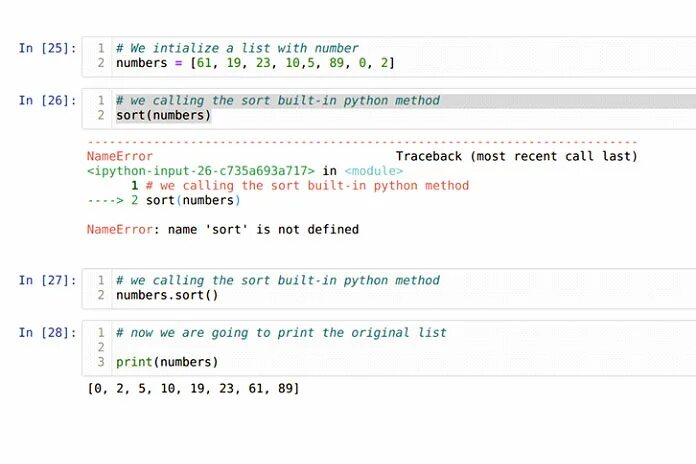This screenshot has height=464, width=696.
Task: Click output list [0, 2, 5, 10, 19, 23, 61, 89]
Action: (x=194, y=389)
